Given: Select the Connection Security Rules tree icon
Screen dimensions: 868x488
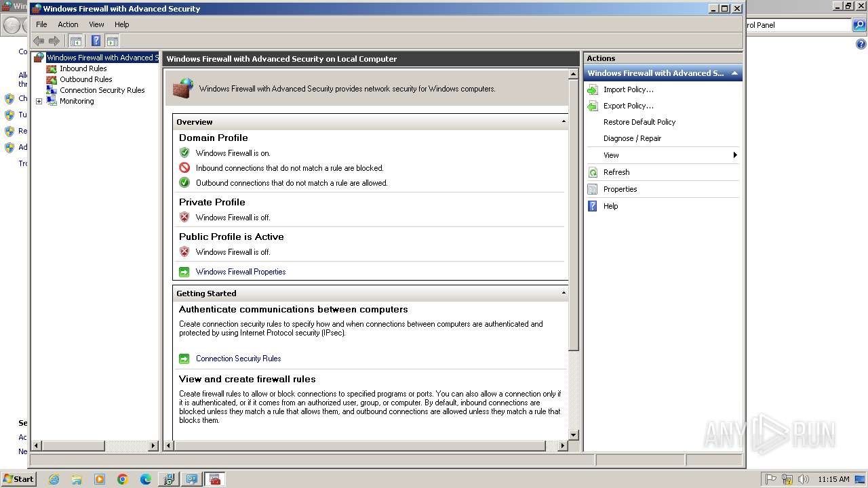Looking at the screenshot, I should tap(52, 90).
